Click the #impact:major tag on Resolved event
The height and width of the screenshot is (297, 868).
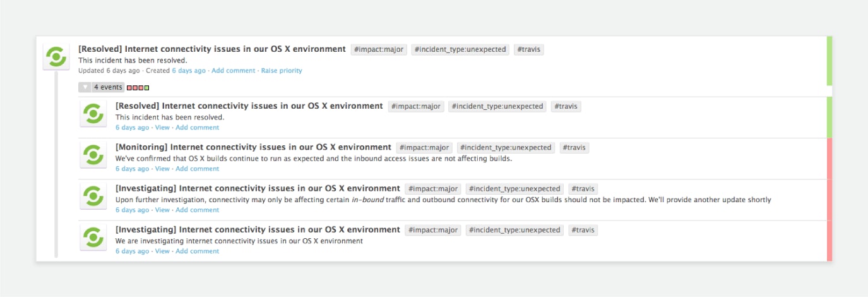(x=416, y=107)
